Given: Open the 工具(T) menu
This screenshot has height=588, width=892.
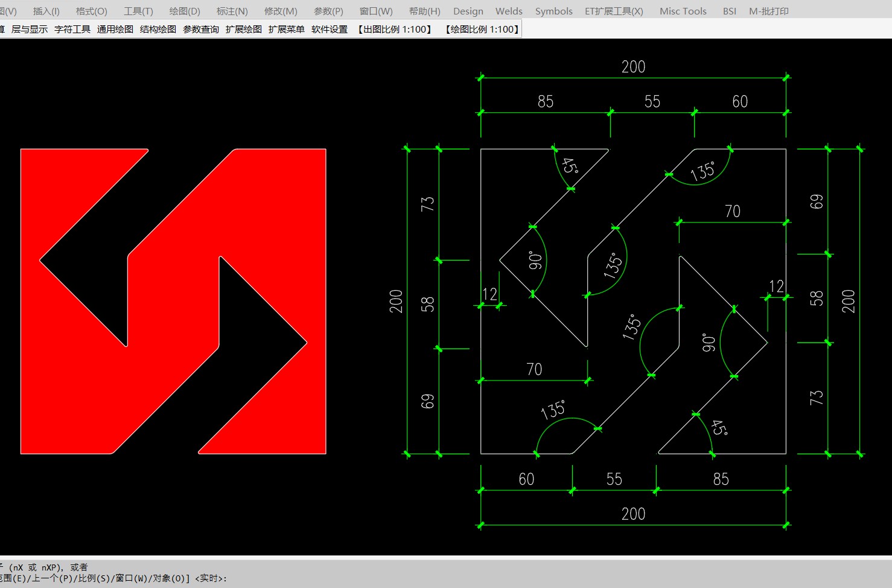Looking at the screenshot, I should [x=138, y=11].
